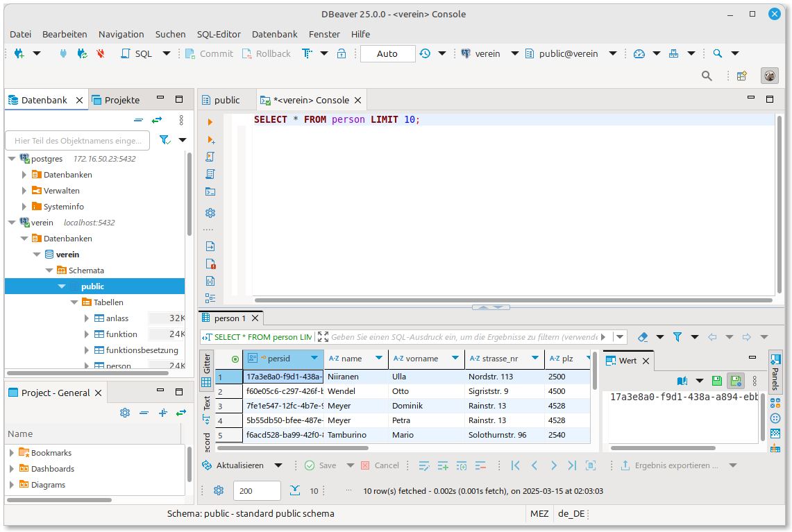
Task: Open the Explain Execution Plan icon
Action: (210, 174)
